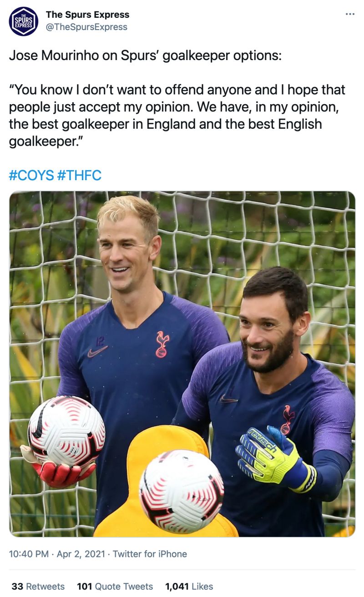Click the Twitter for iPhone source label
This screenshot has height=597, width=364.
click(x=150, y=554)
